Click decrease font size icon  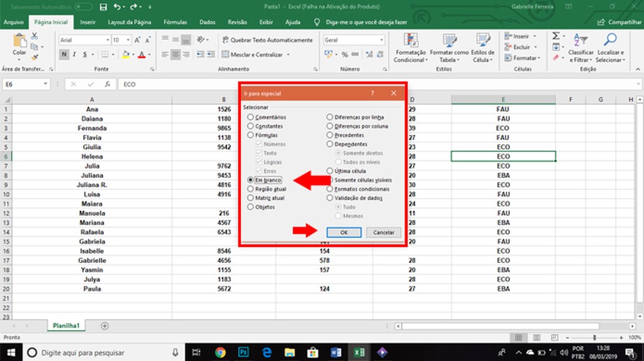(147, 40)
